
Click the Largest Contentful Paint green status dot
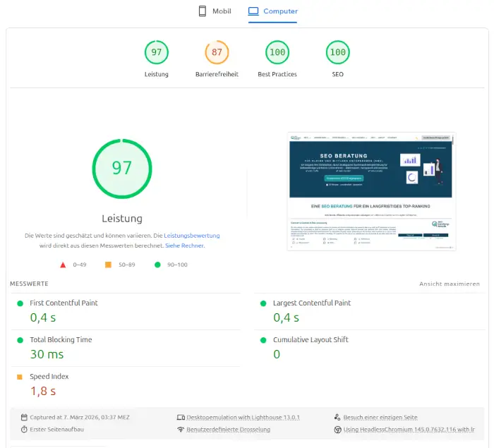(263, 303)
